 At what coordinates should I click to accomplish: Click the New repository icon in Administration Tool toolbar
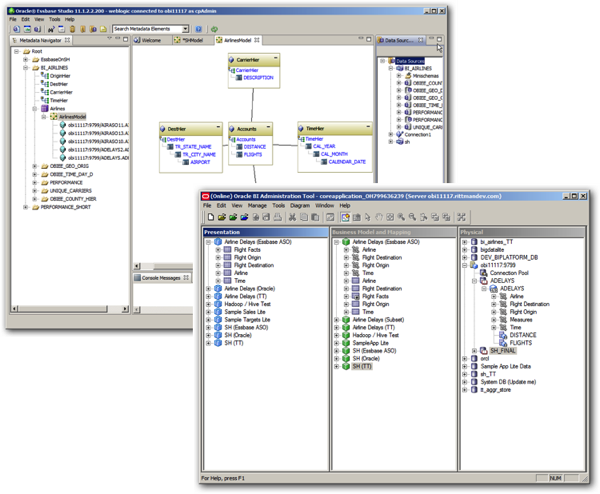[x=211, y=217]
